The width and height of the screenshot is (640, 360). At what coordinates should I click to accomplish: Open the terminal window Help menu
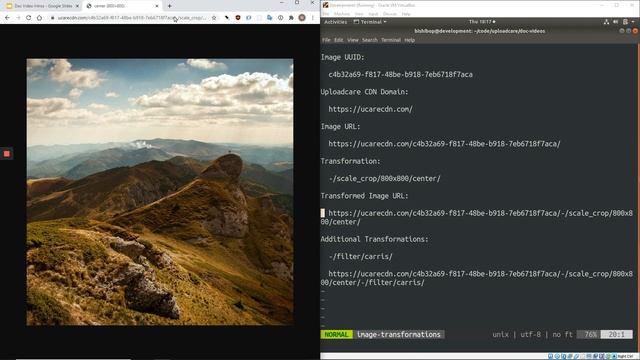pos(409,40)
